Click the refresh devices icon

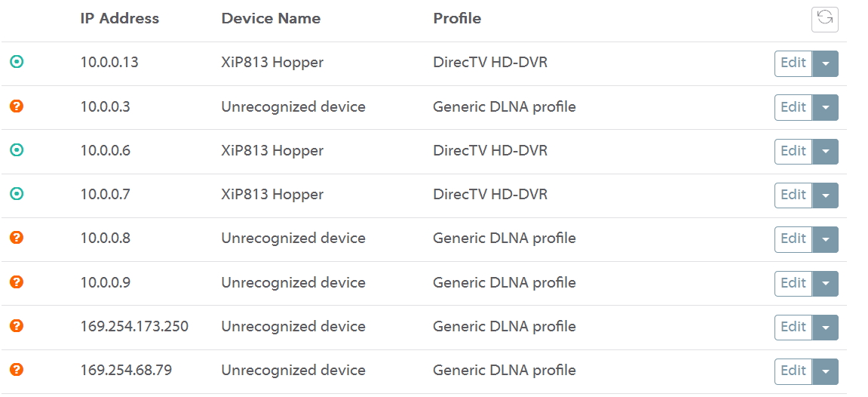point(824,19)
